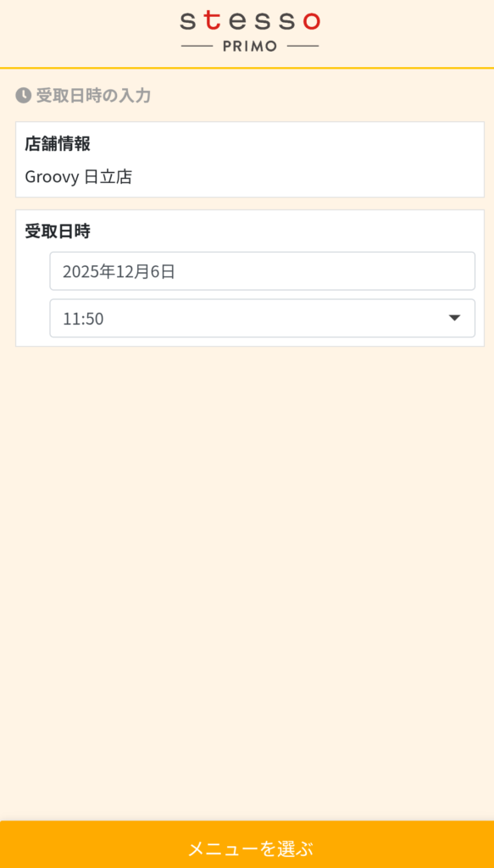Click the header bar beside the logo
The width and height of the screenshot is (494, 868).
coord(88,33)
